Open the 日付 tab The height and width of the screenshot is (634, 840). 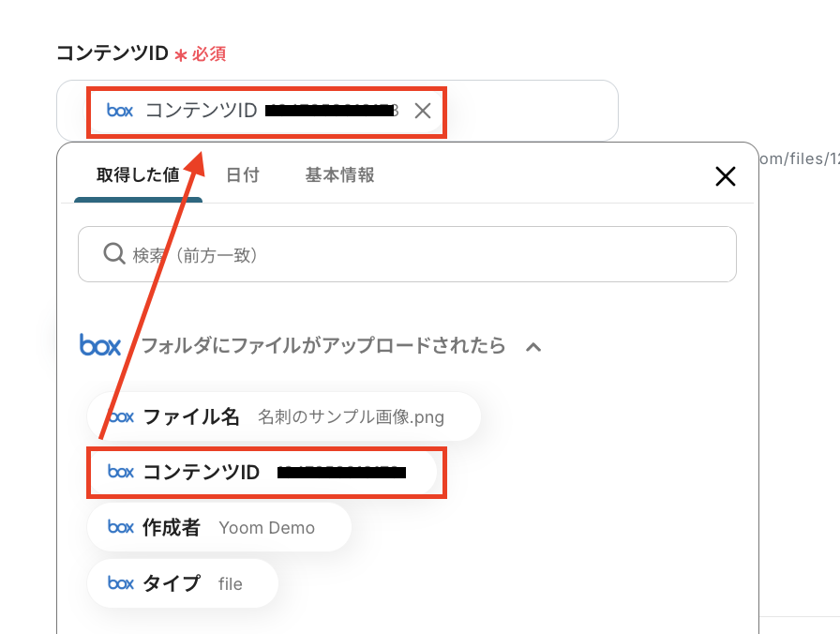point(243,175)
